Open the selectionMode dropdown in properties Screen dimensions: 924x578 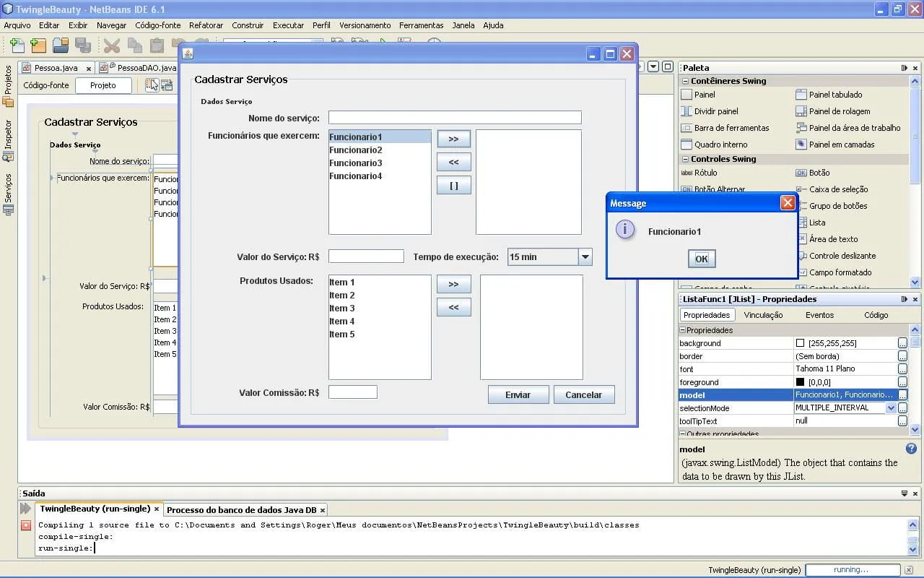[x=891, y=408]
